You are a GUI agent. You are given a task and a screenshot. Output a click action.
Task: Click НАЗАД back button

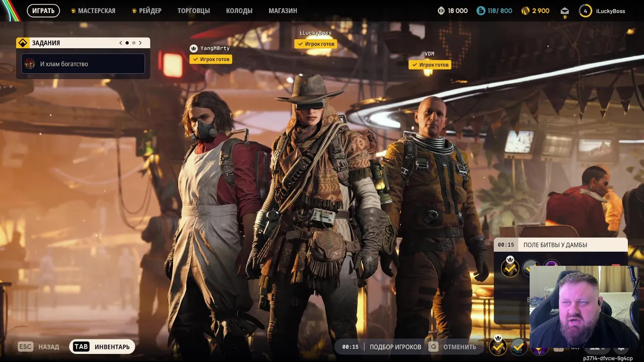point(49,347)
